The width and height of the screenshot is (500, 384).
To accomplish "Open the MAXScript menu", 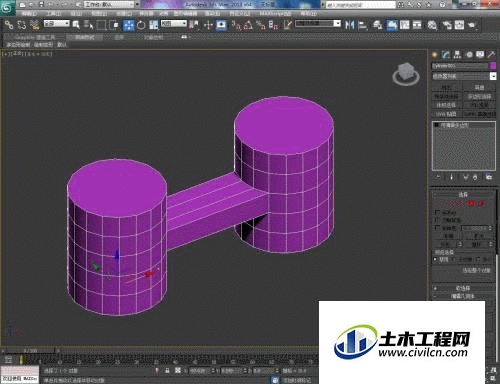I will click(275, 14).
